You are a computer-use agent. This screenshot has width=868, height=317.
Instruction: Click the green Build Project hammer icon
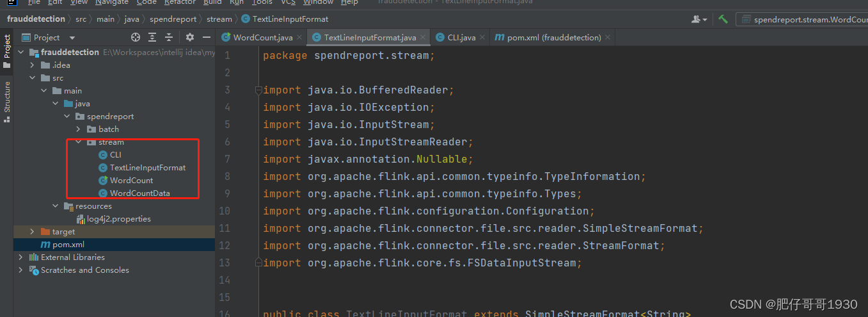coord(723,19)
